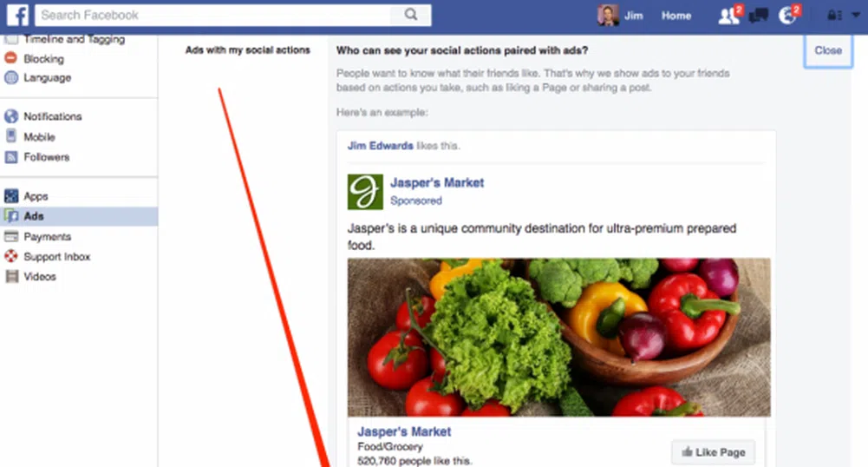
Task: Click the Close link
Action: click(828, 50)
